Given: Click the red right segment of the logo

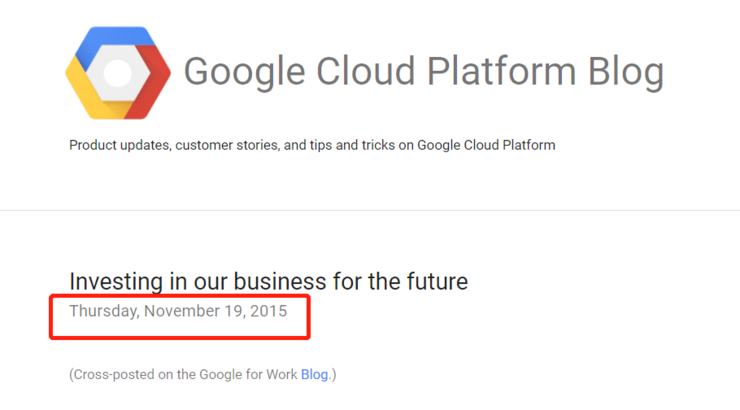Looking at the screenshot, I should pos(150,81).
